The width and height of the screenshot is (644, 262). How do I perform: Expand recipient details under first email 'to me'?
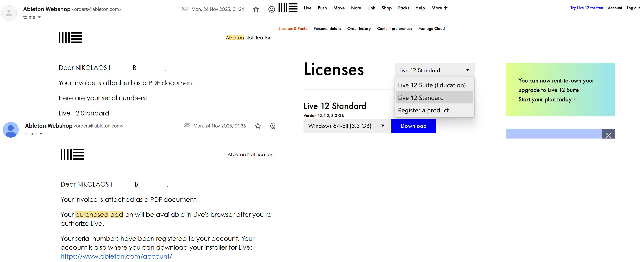pos(39,17)
